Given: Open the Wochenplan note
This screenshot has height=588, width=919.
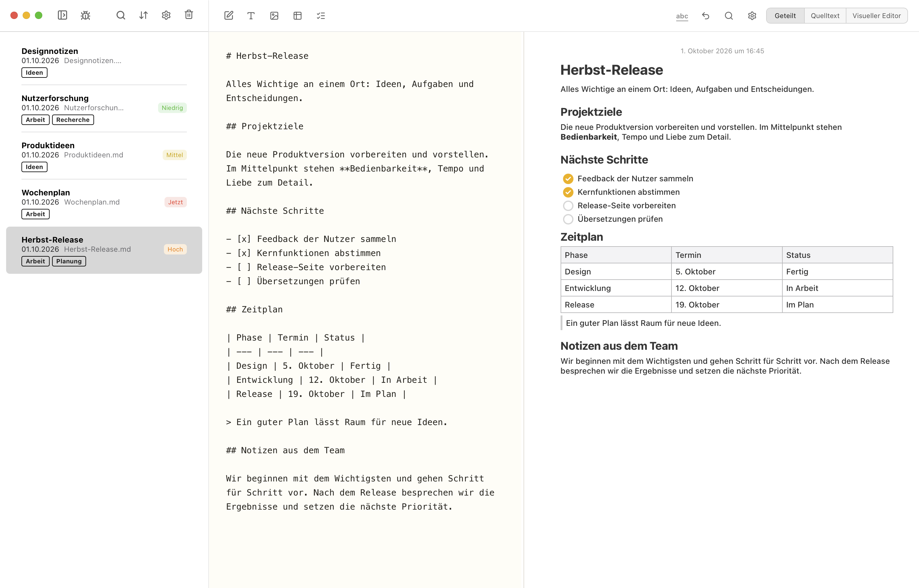Looking at the screenshot, I should [104, 203].
